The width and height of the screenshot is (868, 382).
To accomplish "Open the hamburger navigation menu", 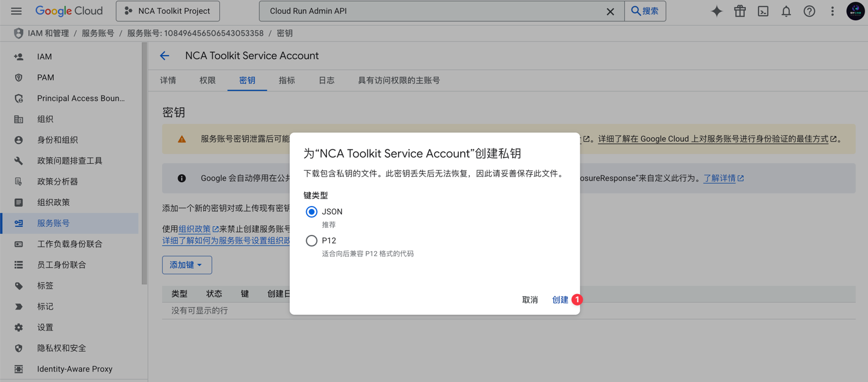I will [x=16, y=11].
